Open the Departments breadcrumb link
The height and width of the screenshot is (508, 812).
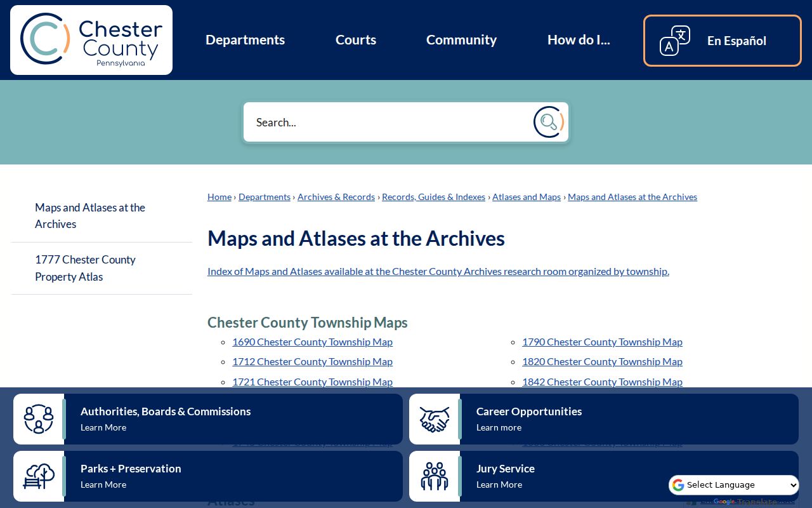click(265, 197)
